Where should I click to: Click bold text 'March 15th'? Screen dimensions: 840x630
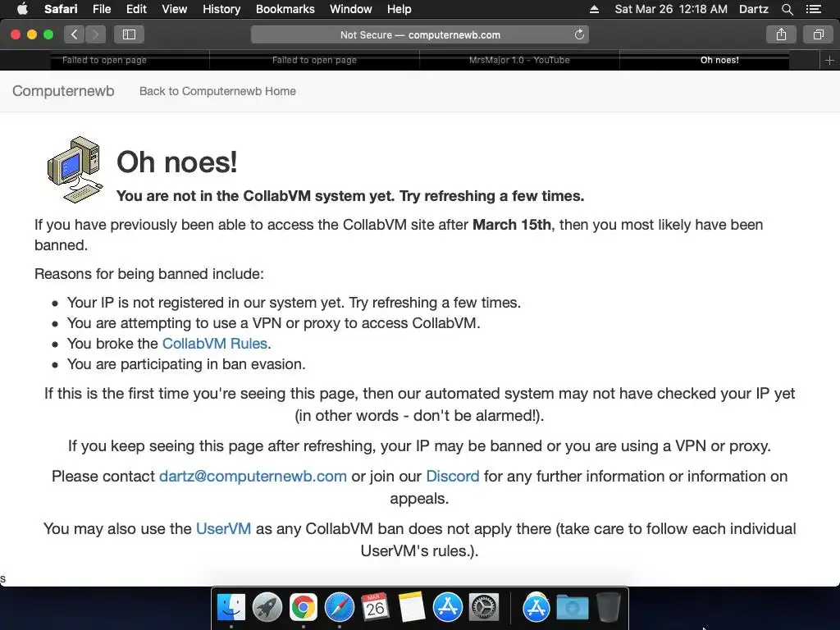tap(512, 225)
